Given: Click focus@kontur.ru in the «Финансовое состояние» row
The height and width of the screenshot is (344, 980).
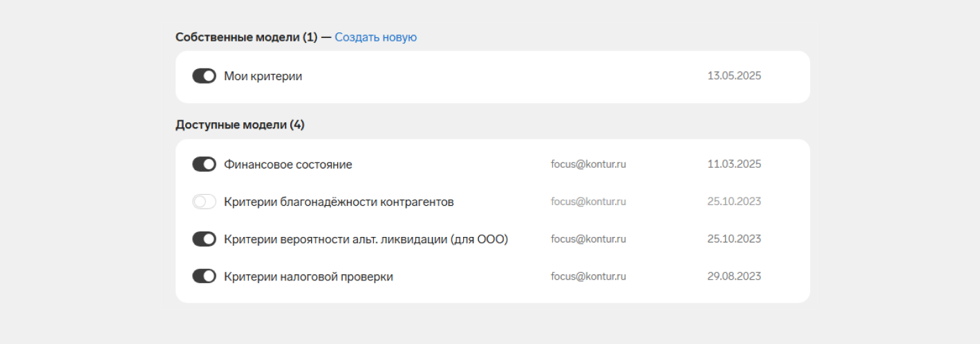Looking at the screenshot, I should tap(588, 164).
